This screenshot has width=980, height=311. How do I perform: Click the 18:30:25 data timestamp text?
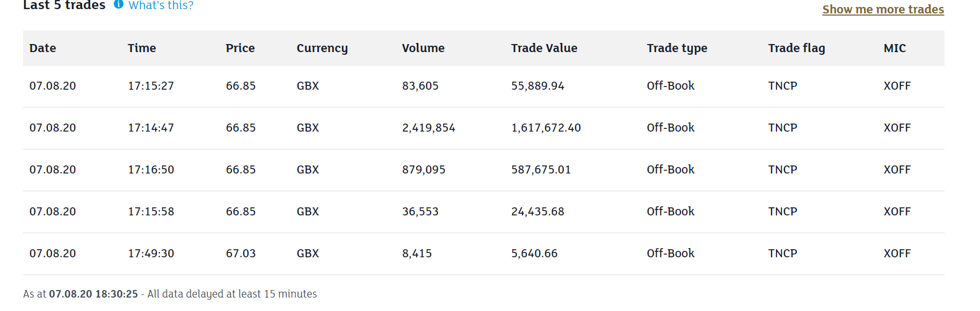point(117,294)
